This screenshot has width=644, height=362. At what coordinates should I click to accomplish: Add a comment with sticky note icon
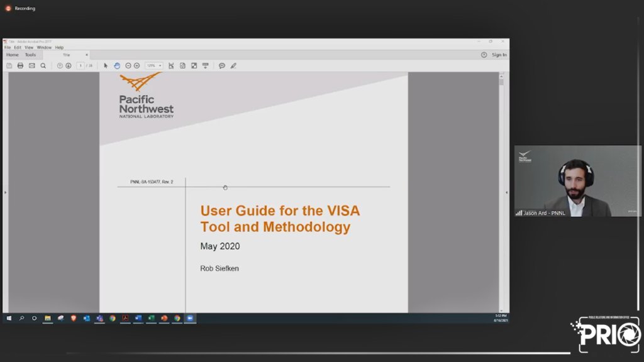point(222,65)
